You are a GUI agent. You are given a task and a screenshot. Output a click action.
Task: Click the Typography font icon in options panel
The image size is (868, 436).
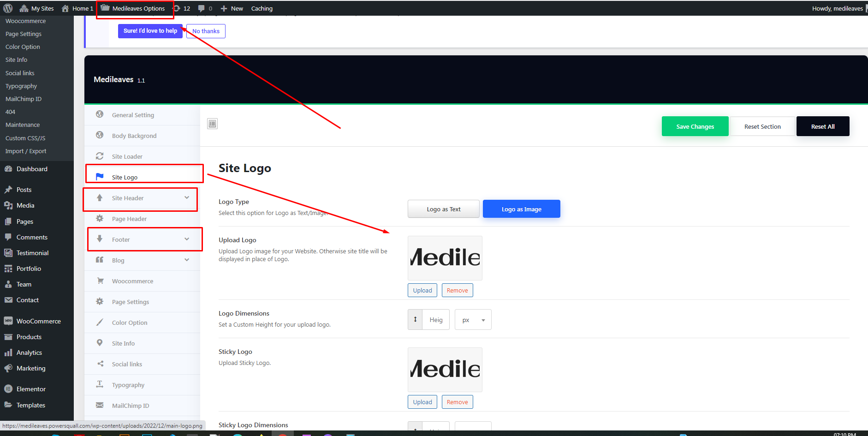[x=100, y=384]
